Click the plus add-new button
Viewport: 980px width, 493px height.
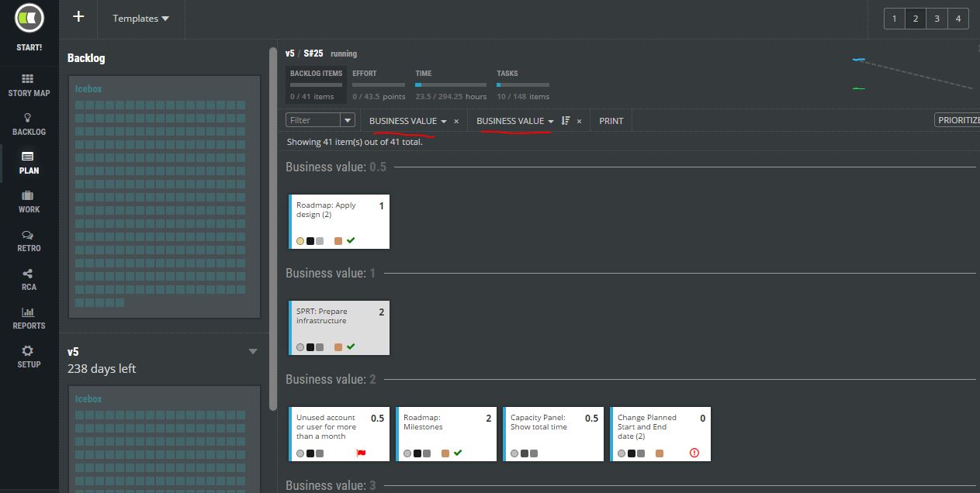tap(78, 16)
